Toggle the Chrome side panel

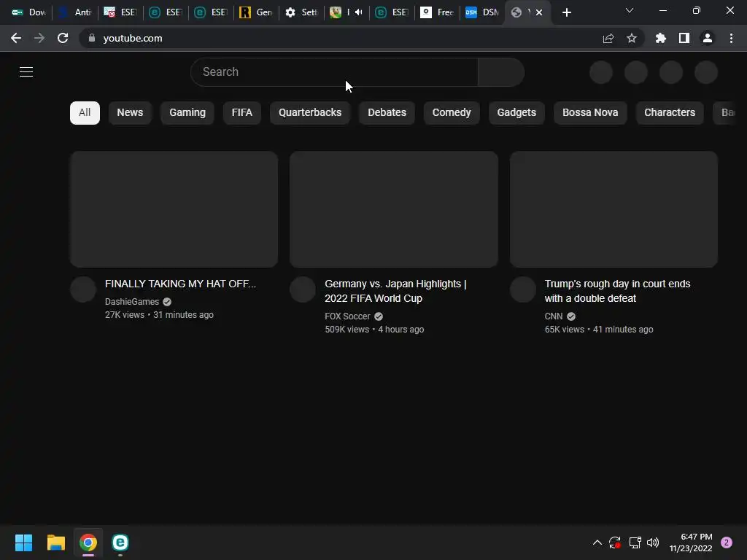click(x=684, y=38)
